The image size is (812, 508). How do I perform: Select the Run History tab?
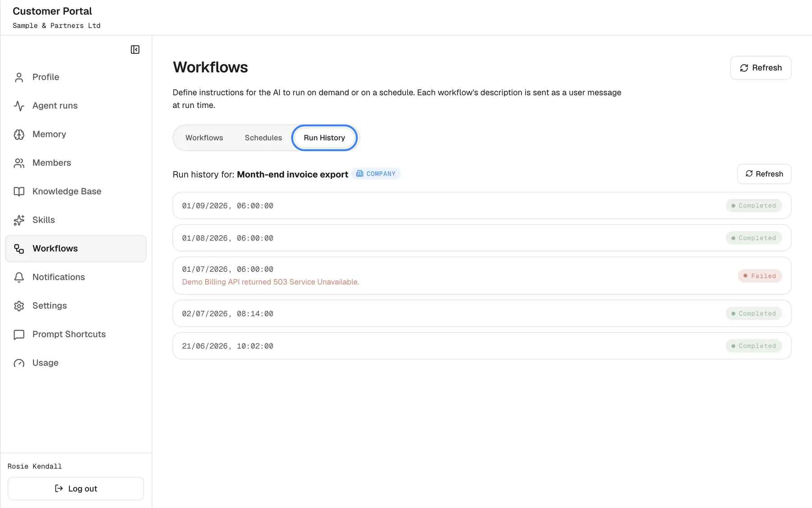coord(324,138)
